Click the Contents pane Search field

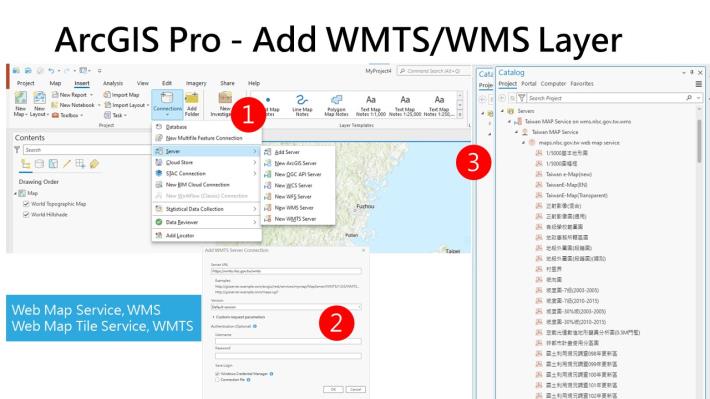tap(86, 150)
